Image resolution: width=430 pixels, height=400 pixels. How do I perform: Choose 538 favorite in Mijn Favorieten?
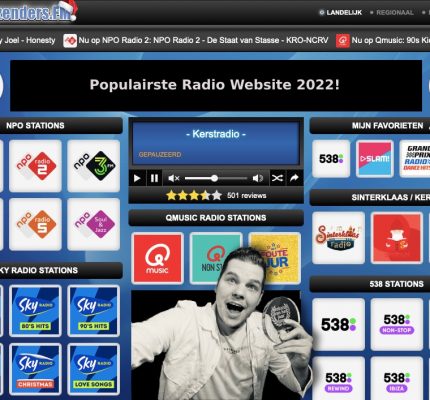[331, 159]
